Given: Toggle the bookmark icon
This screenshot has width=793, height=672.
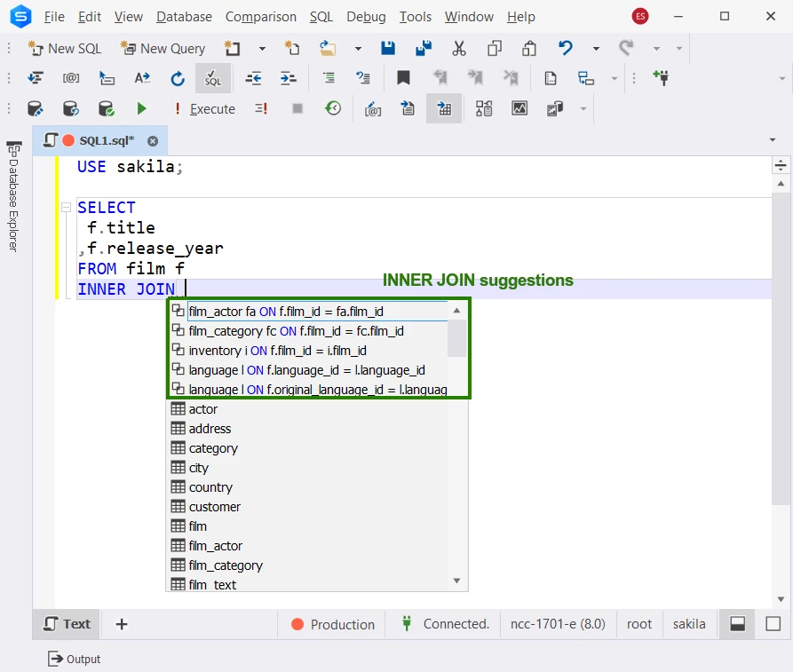Looking at the screenshot, I should (x=403, y=78).
